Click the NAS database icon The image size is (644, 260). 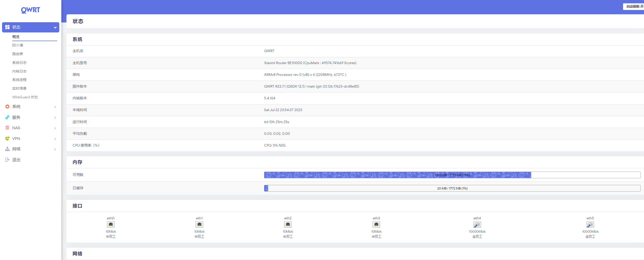7,128
